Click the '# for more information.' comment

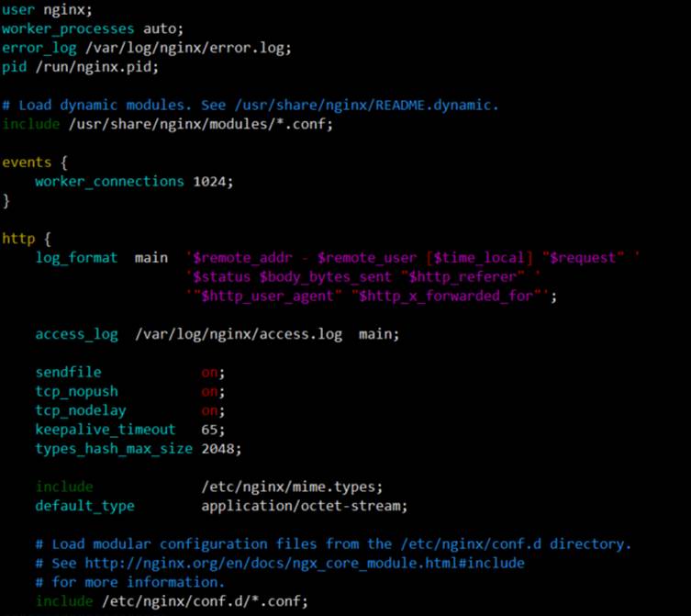pyautogui.click(x=130, y=582)
